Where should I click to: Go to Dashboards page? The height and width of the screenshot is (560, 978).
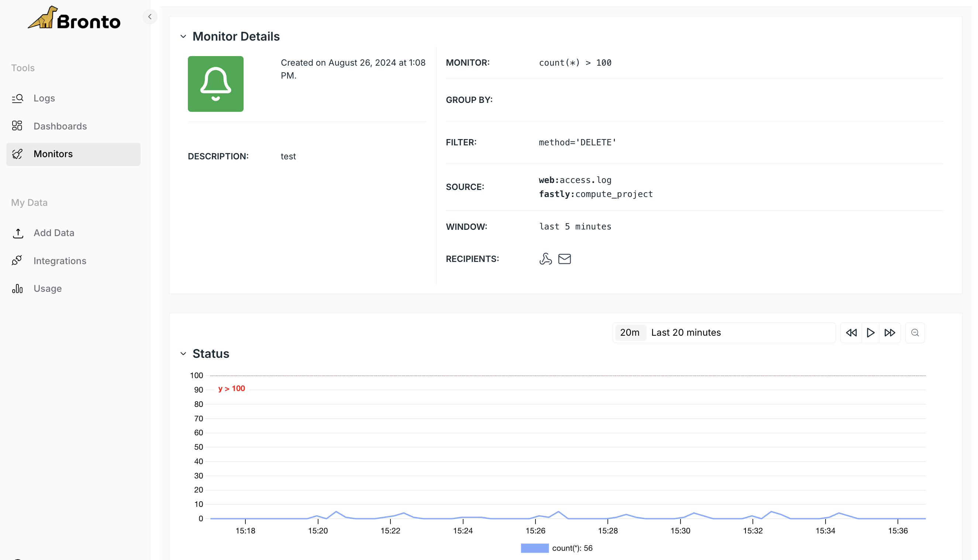tap(60, 126)
